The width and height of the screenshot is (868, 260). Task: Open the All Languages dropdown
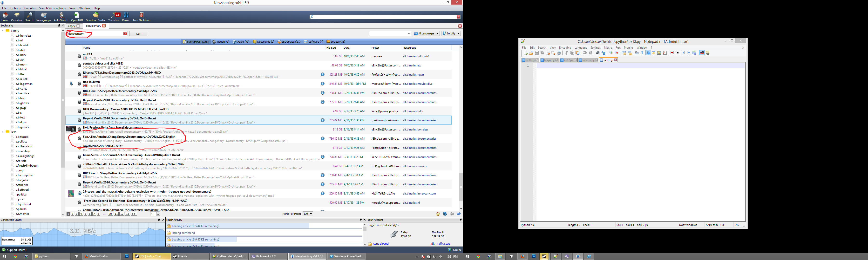[x=426, y=34]
